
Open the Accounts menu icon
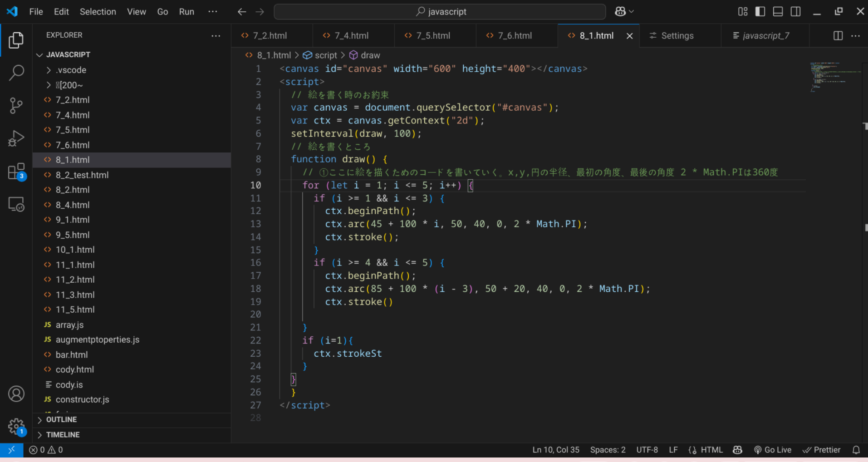(16, 394)
